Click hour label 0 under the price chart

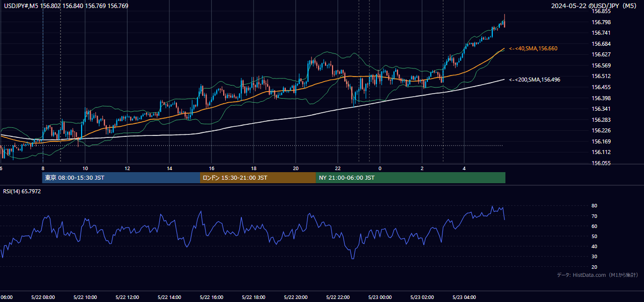pos(380,169)
